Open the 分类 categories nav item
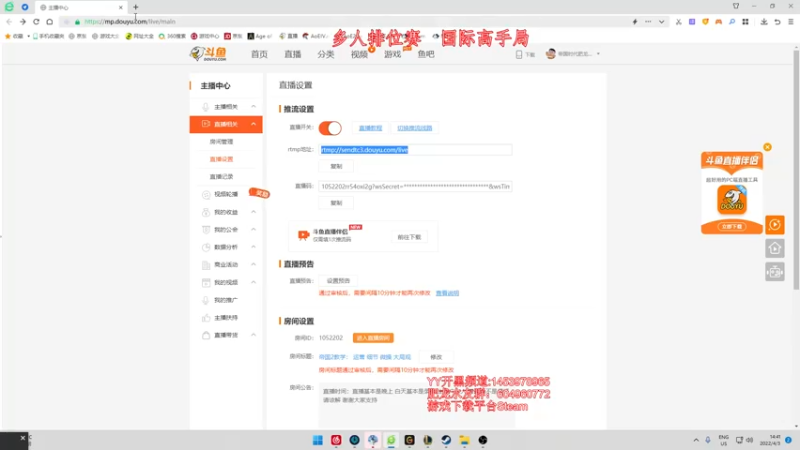 point(326,54)
